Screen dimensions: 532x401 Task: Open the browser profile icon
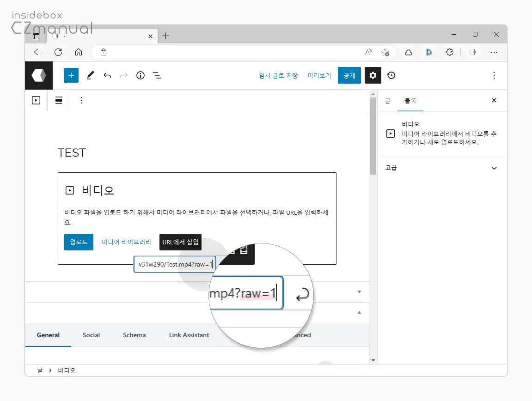click(x=473, y=52)
